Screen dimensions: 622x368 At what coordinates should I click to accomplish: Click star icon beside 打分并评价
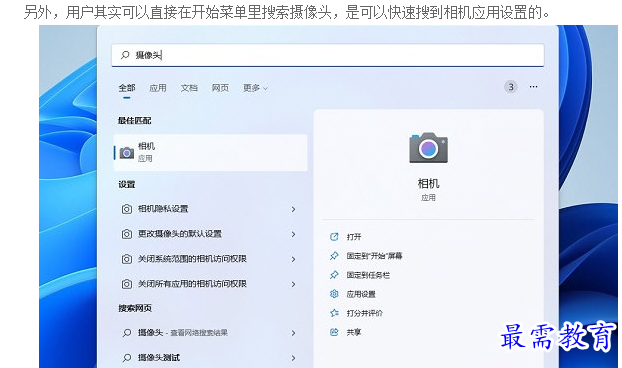click(334, 313)
